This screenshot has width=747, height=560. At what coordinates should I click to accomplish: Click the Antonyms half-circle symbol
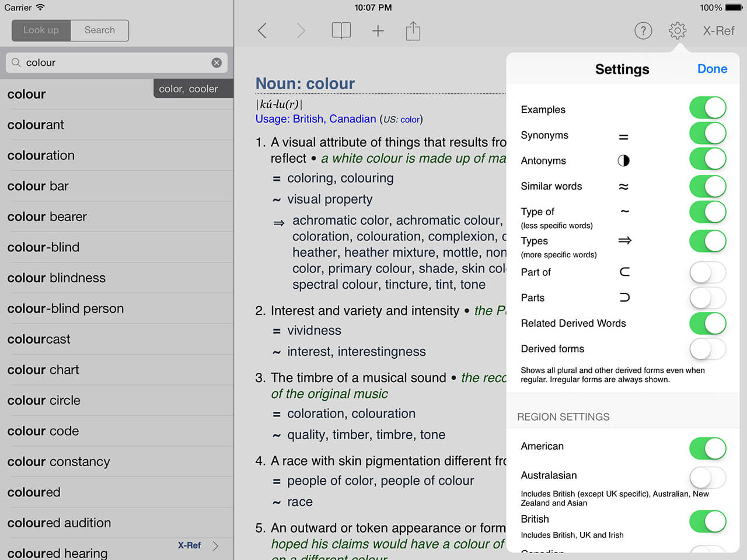(x=624, y=160)
